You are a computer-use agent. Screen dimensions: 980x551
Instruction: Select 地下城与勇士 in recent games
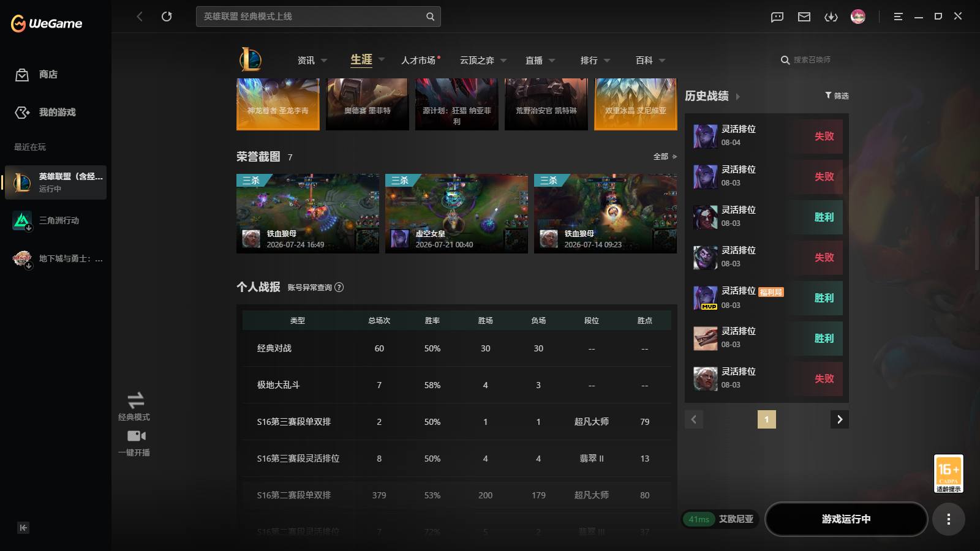coord(56,258)
